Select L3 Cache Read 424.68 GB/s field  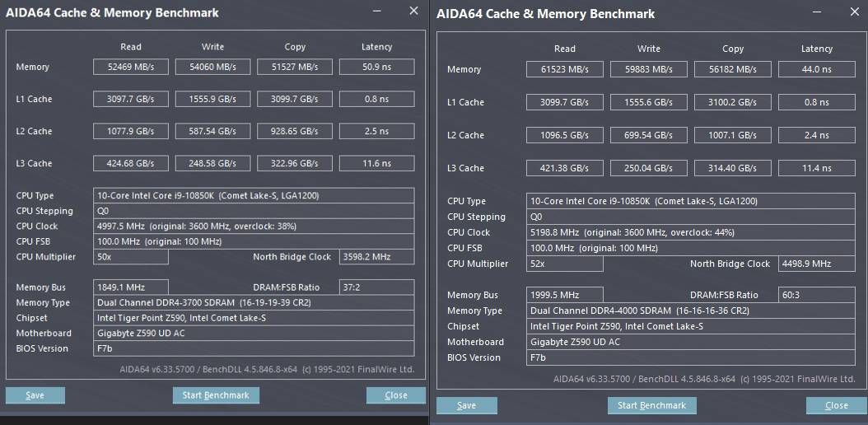[131, 163]
